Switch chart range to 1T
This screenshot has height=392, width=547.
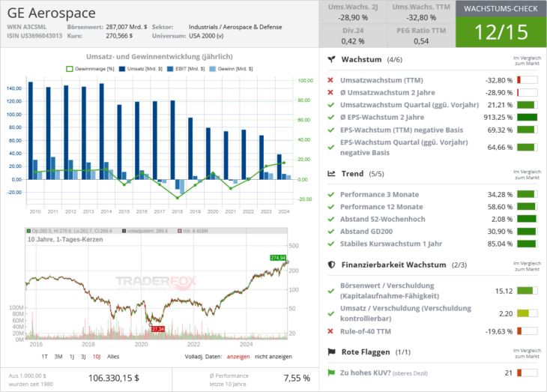pos(45,357)
